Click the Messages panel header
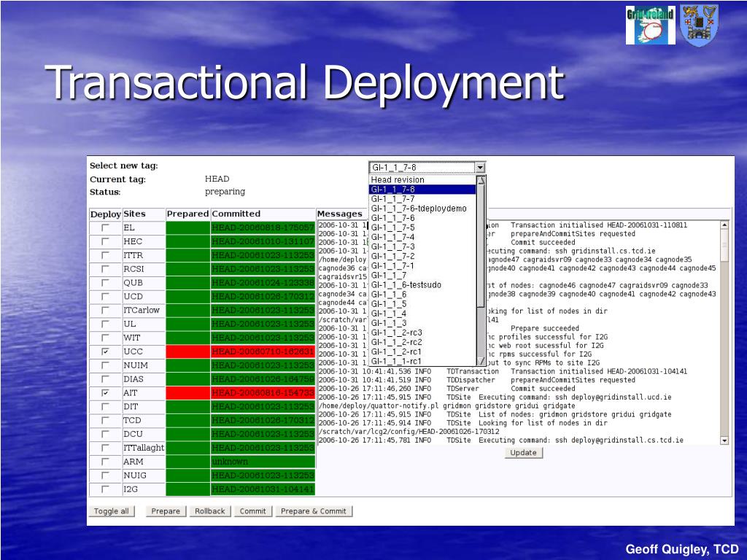This screenshot has height=560, width=747. pos(340,214)
